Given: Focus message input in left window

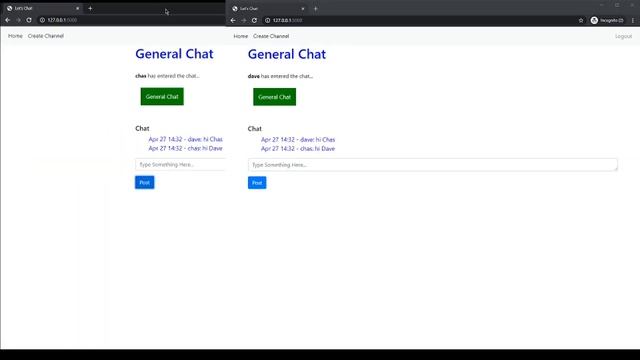Looking at the screenshot, I should coord(180,164).
